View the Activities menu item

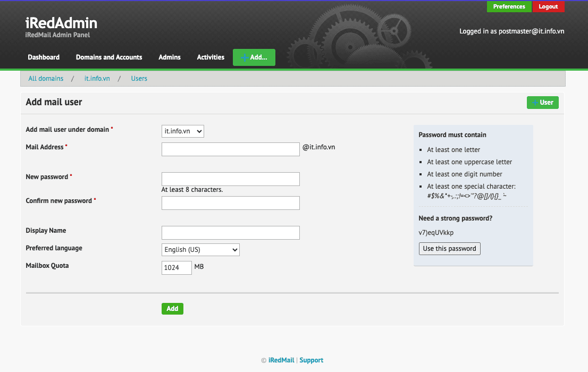(x=211, y=57)
